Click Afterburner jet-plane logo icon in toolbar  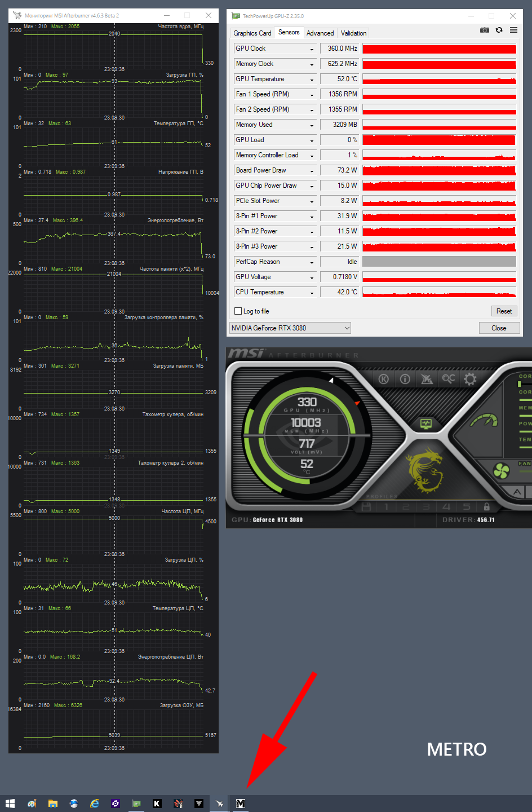tap(427, 379)
